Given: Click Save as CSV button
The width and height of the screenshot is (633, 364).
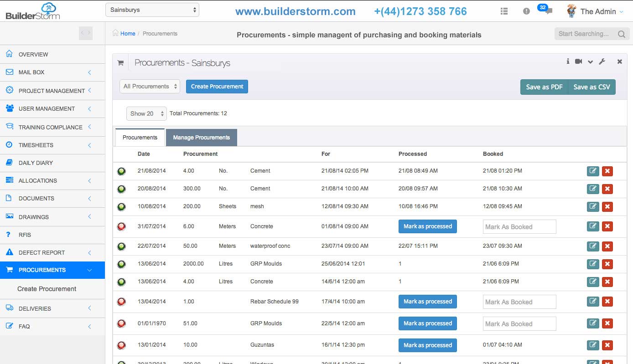Looking at the screenshot, I should point(592,87).
